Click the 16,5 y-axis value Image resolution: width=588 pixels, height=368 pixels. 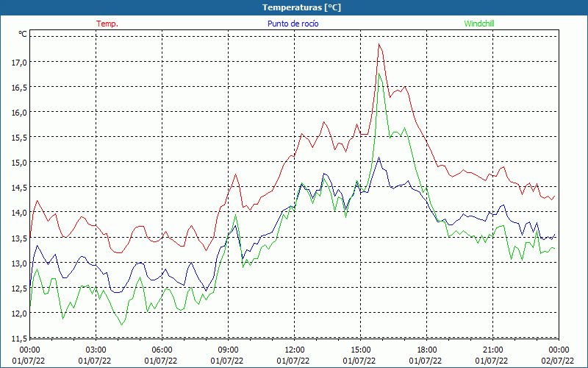click(x=19, y=88)
